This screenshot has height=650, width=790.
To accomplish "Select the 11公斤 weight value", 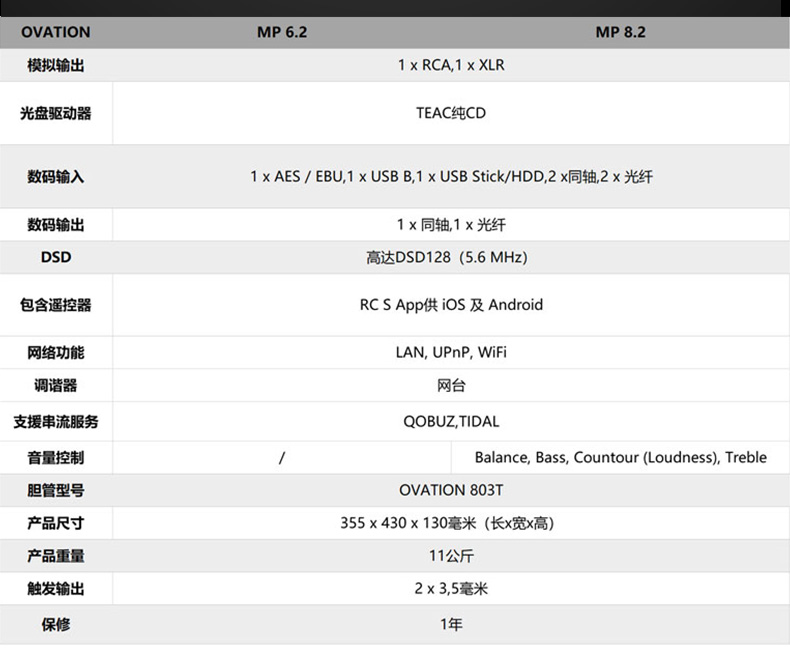I will tap(451, 556).
